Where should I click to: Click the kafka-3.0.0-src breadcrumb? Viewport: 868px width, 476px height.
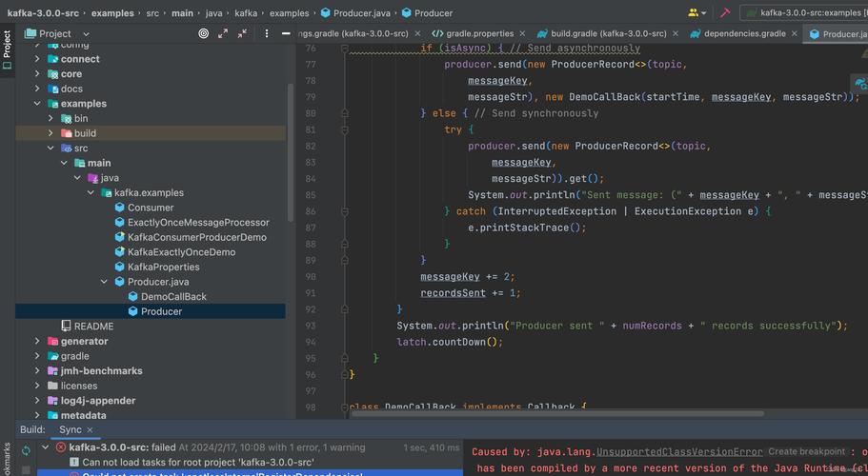pos(43,12)
